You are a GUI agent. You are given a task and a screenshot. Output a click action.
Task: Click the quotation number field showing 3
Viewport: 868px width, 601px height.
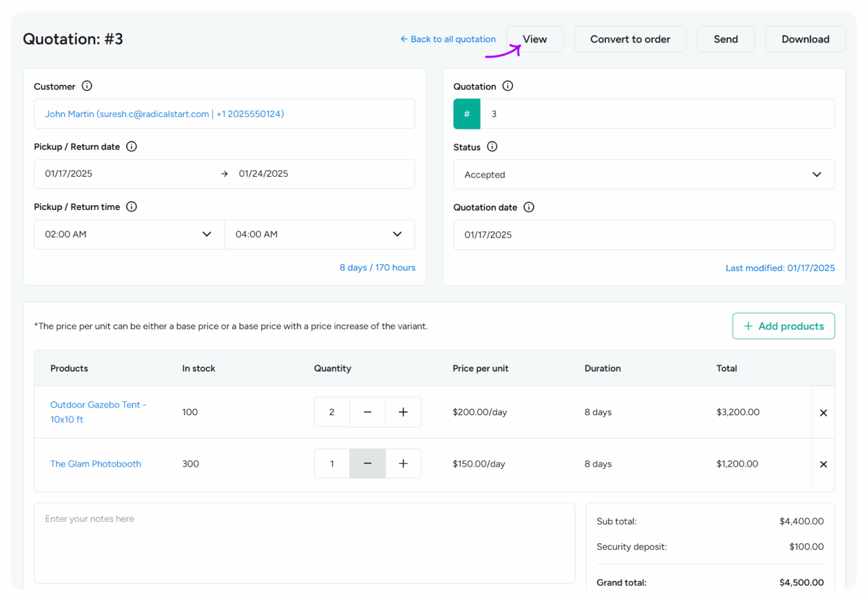(657, 114)
